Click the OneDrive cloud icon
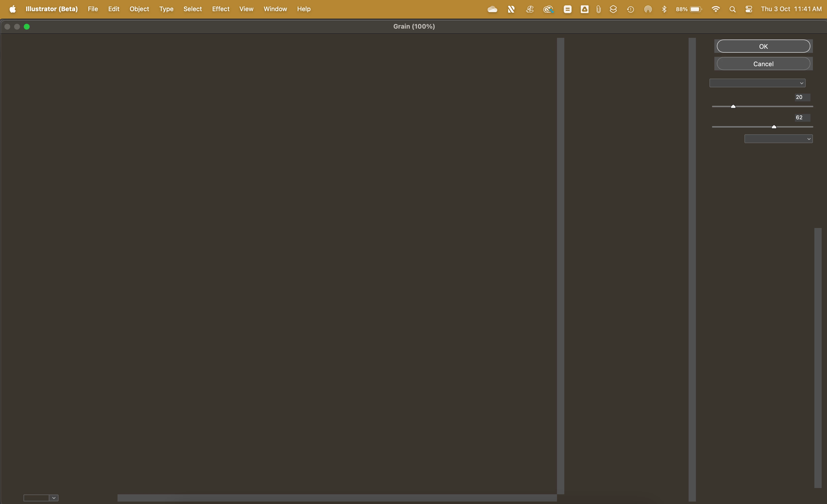827x504 pixels. [492, 9]
